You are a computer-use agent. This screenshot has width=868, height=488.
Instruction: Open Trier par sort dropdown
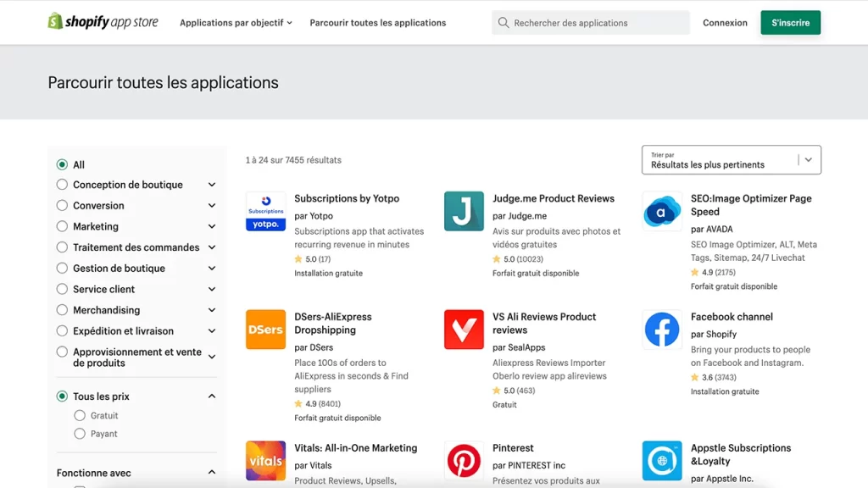(x=732, y=160)
